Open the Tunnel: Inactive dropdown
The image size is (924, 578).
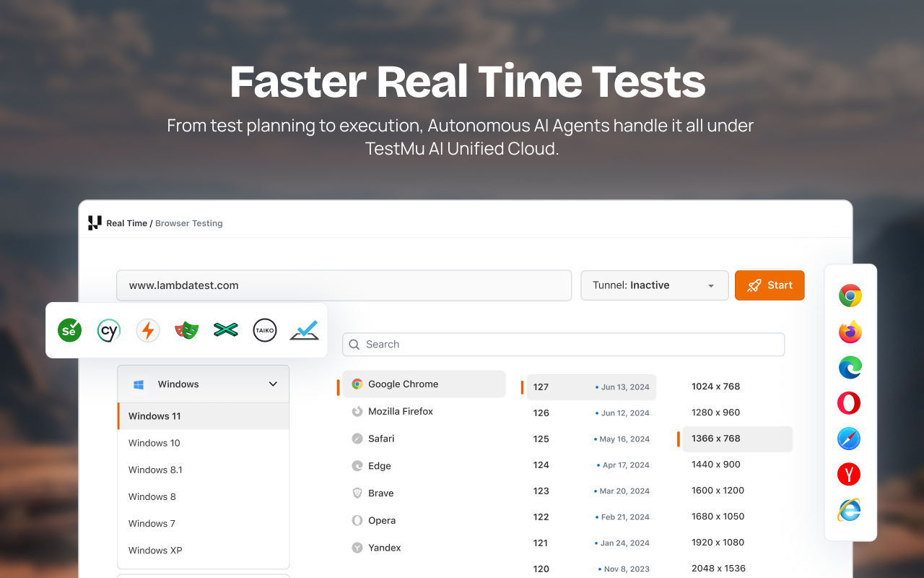[x=655, y=285]
